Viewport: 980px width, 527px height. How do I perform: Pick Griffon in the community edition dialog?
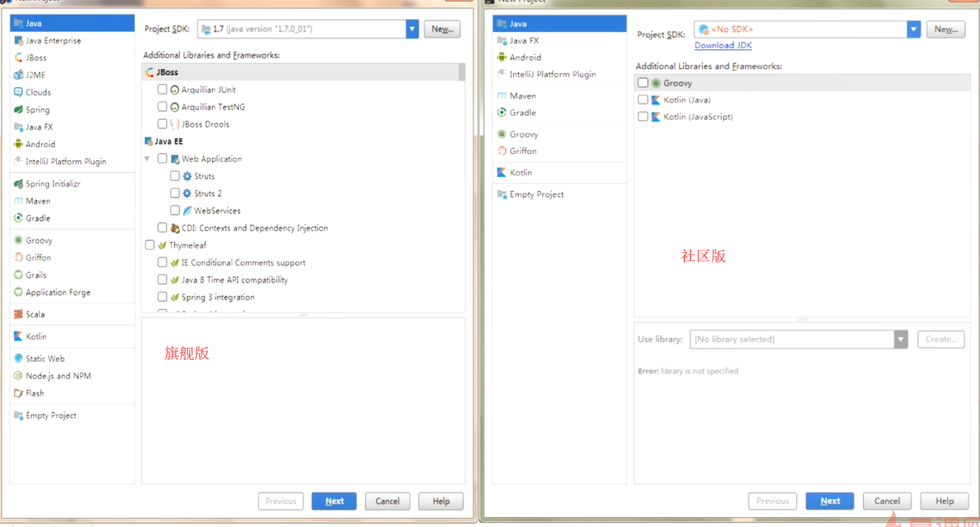[523, 151]
